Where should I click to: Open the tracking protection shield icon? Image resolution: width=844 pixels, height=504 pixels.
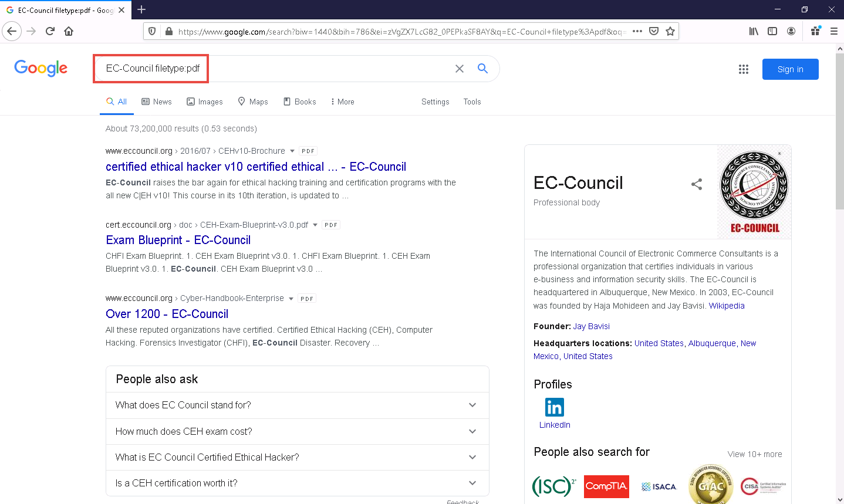[152, 31]
